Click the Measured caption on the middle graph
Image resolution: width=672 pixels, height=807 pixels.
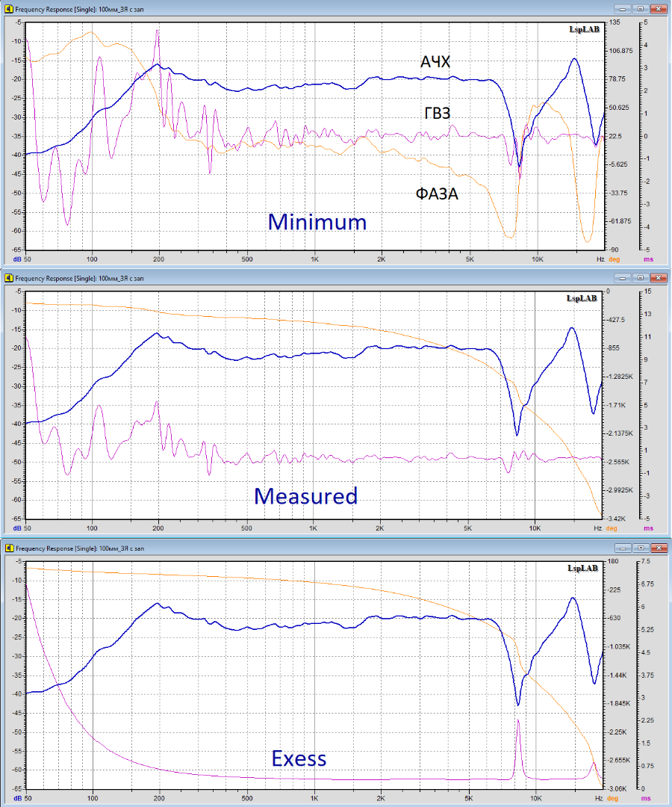(x=305, y=495)
